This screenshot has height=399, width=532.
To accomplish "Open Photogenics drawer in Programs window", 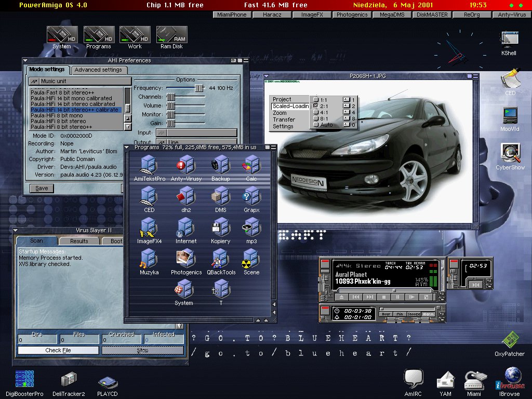I will point(187,262).
